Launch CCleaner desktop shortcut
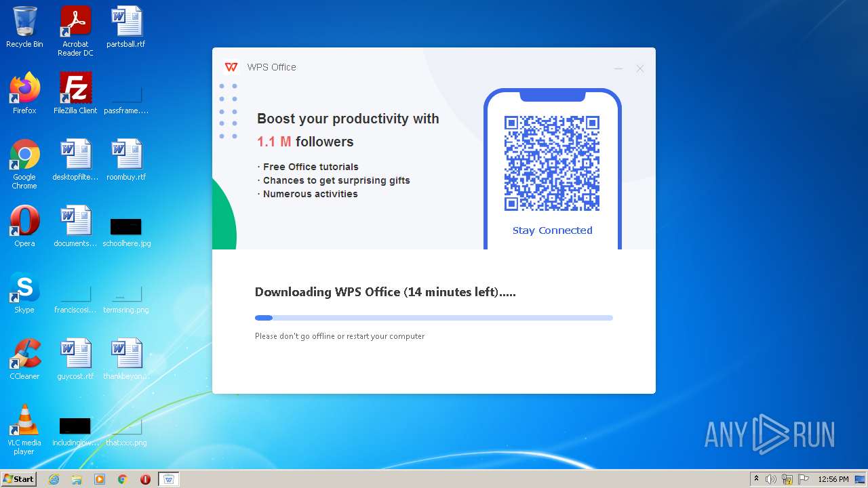 point(24,359)
